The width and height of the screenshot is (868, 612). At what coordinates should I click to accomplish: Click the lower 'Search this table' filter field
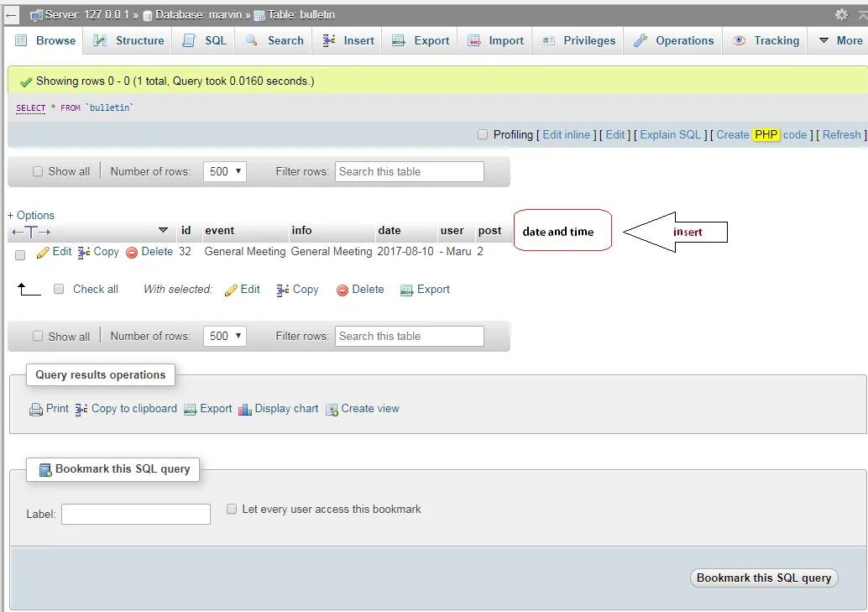[x=409, y=336]
